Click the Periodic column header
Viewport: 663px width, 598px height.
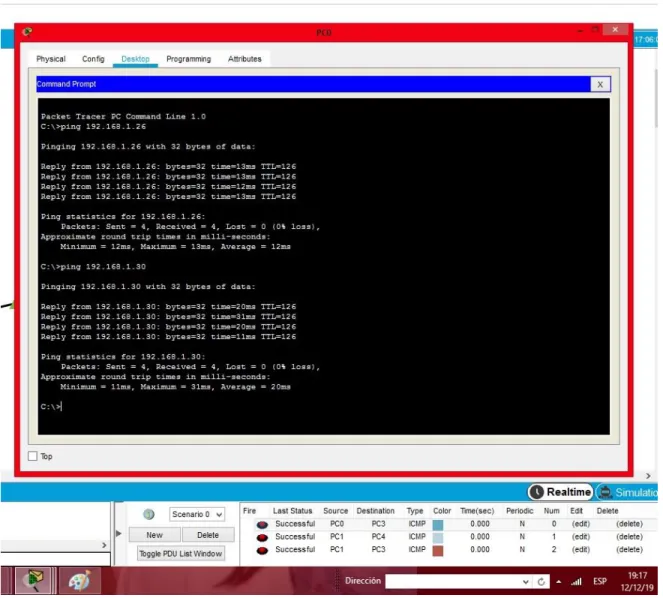[x=519, y=510]
